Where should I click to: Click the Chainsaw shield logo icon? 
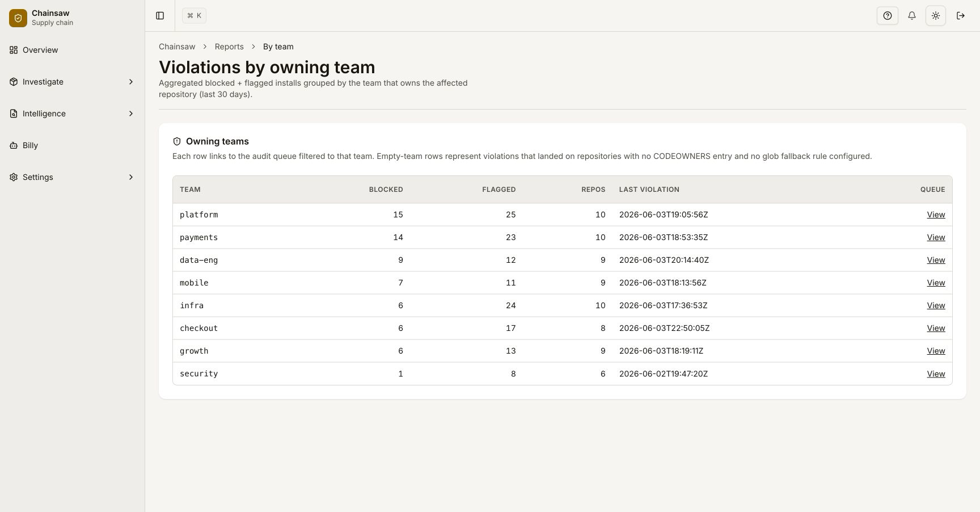(18, 18)
